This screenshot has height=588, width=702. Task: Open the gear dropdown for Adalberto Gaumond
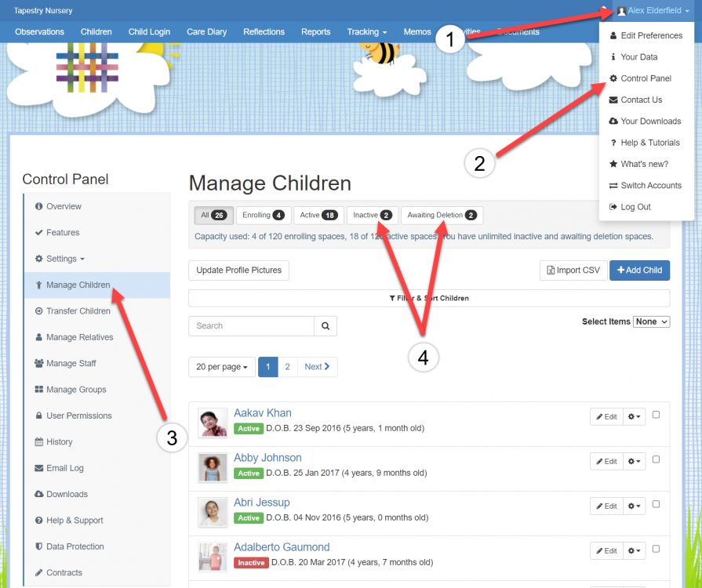[x=634, y=551]
